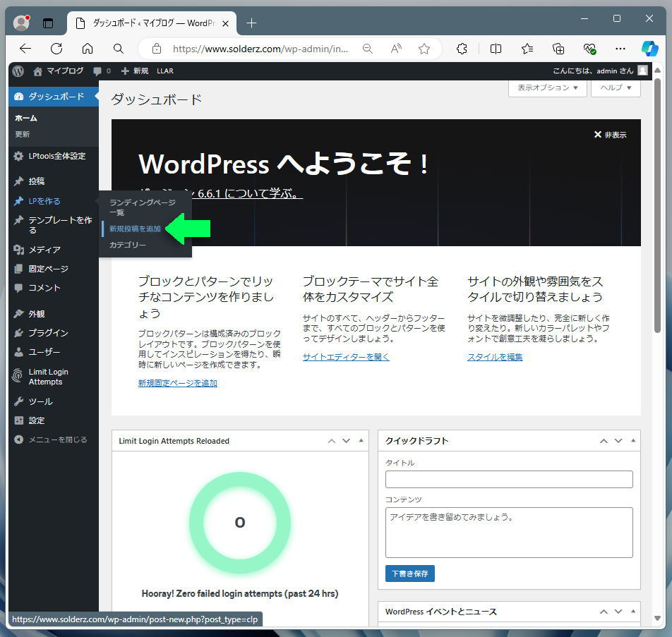
Task: Open the 外観 appearance menu
Action: coord(54,314)
